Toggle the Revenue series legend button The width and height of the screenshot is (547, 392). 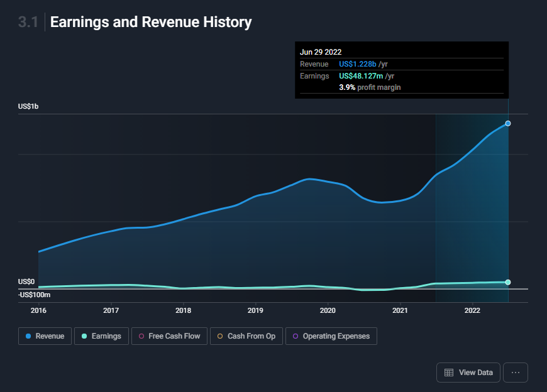tap(44, 336)
